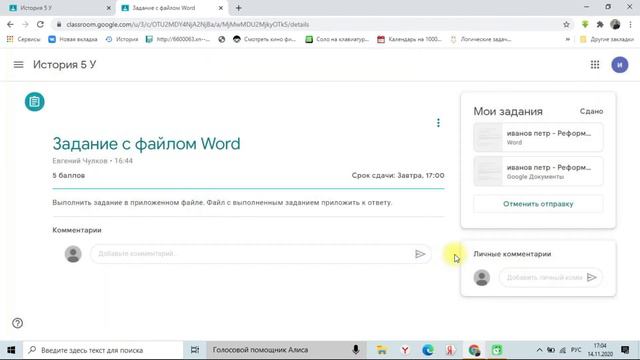The height and width of the screenshot is (360, 640).
Task: Click the '5 баллов' text
Action: pyautogui.click(x=69, y=175)
